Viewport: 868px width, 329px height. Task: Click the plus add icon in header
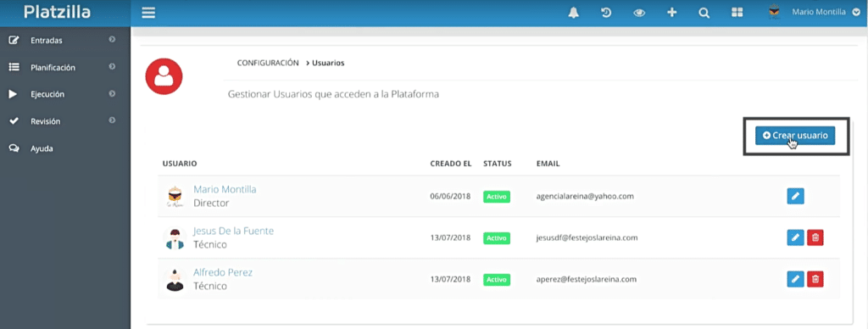click(671, 13)
